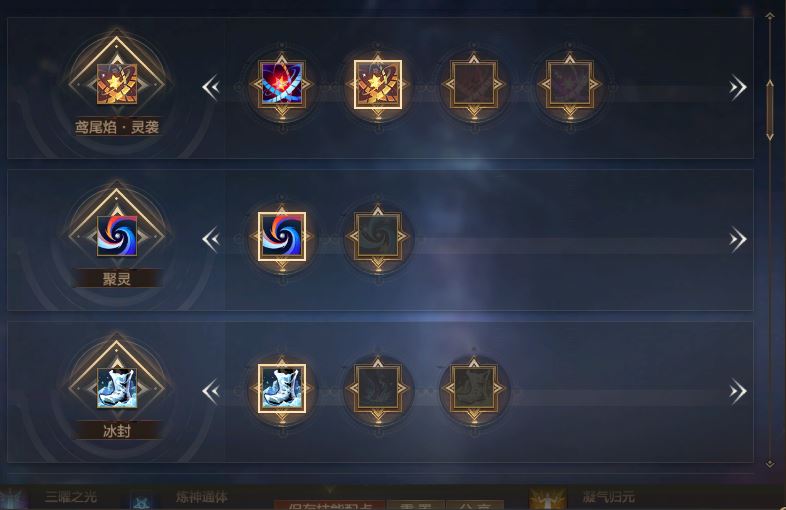
Task: Click the main 冰封 ice boot emblem
Action: tap(117, 388)
